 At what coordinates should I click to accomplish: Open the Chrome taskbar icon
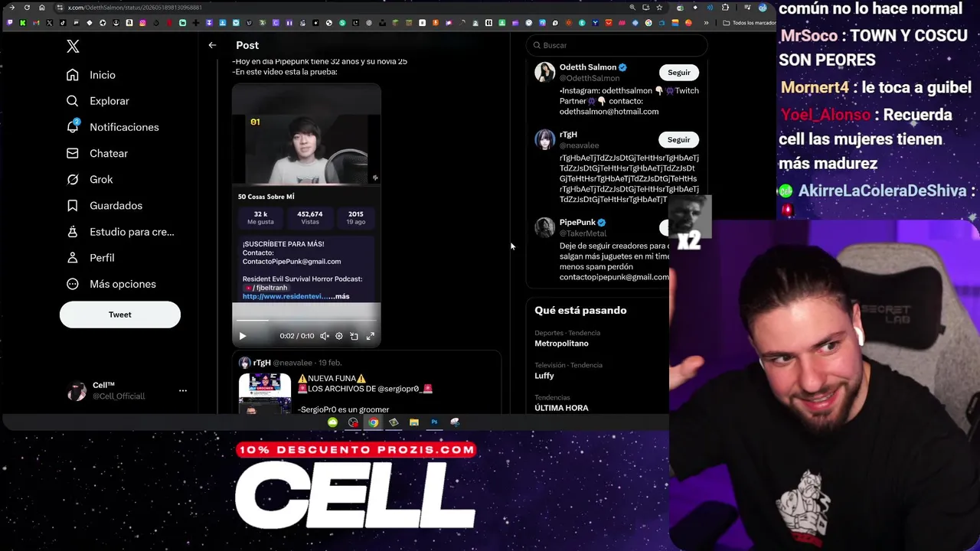(373, 422)
